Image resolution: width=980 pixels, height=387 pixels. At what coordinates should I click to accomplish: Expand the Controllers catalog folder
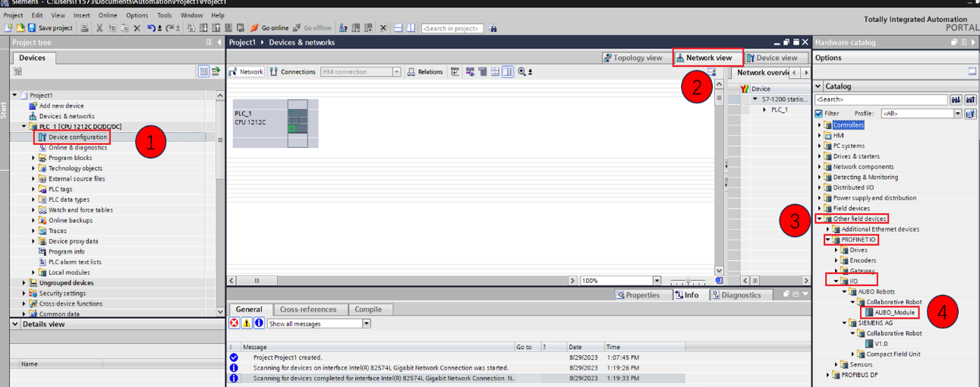pos(820,125)
